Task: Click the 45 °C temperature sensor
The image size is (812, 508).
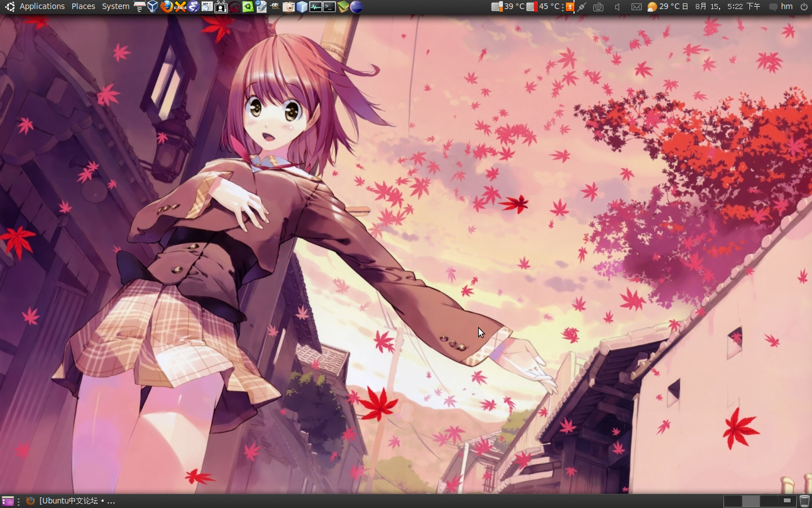Action: point(543,7)
